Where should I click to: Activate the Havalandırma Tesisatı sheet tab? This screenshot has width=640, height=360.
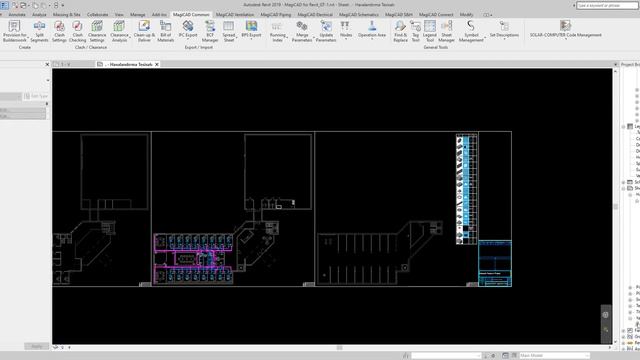128,64
